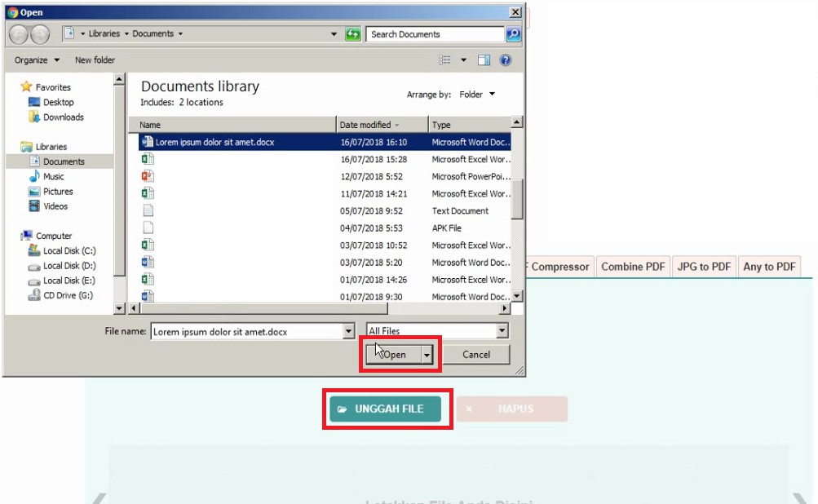The height and width of the screenshot is (504, 818).
Task: Click the file list horizontal scrollbar thumb
Action: [x=264, y=308]
